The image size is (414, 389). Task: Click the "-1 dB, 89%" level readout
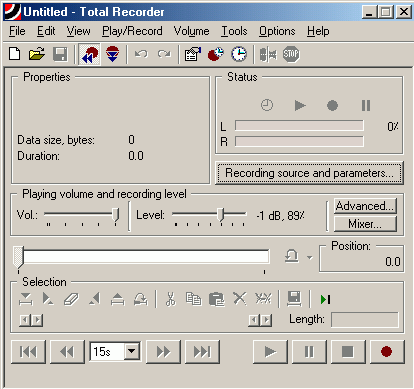pos(281,216)
